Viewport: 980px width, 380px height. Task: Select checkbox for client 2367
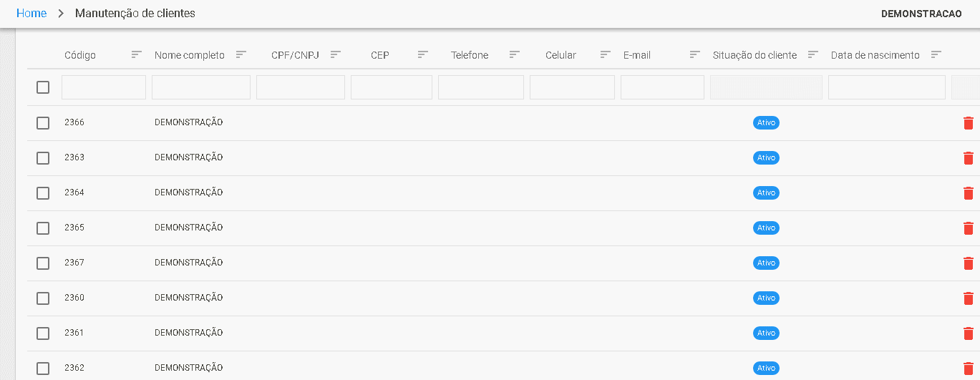click(43, 263)
